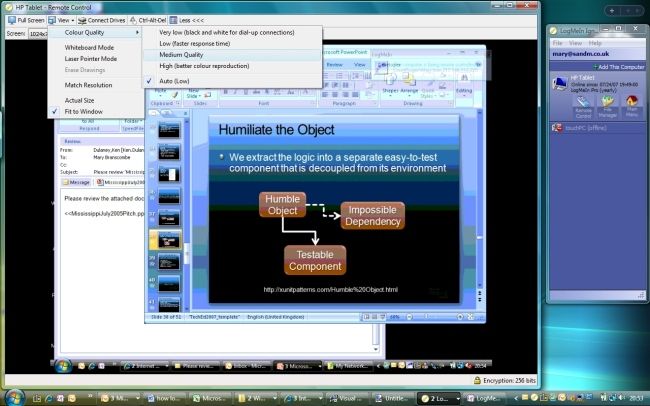Select Low faster response time quality

click(x=232, y=44)
